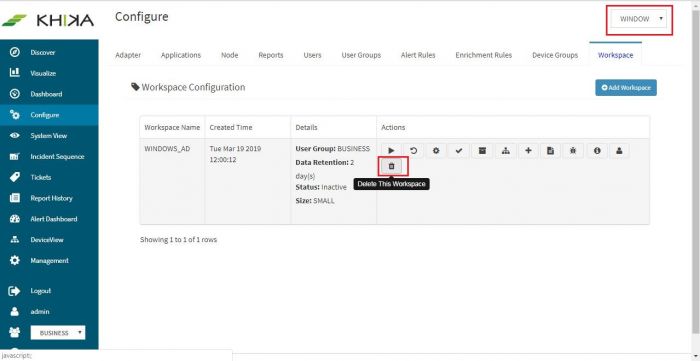Click the sitemap hierarchy action icon
Screen dimensions: 700x361
[506, 151]
